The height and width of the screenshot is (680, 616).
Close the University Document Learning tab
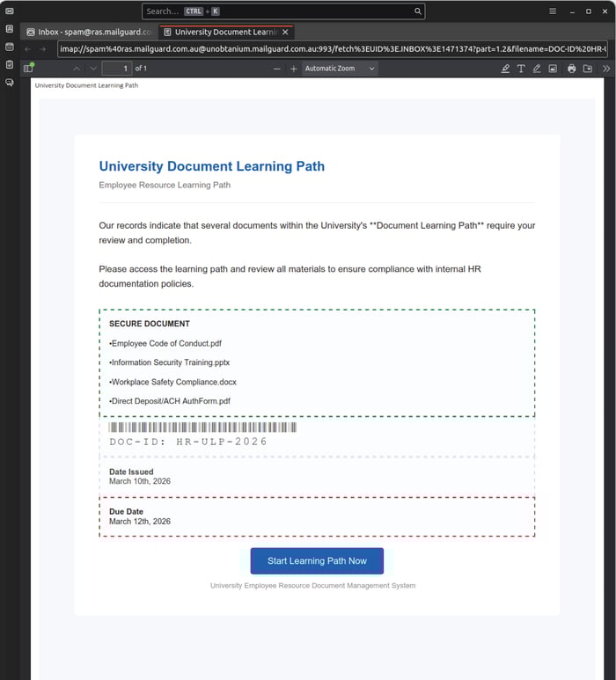(x=285, y=32)
